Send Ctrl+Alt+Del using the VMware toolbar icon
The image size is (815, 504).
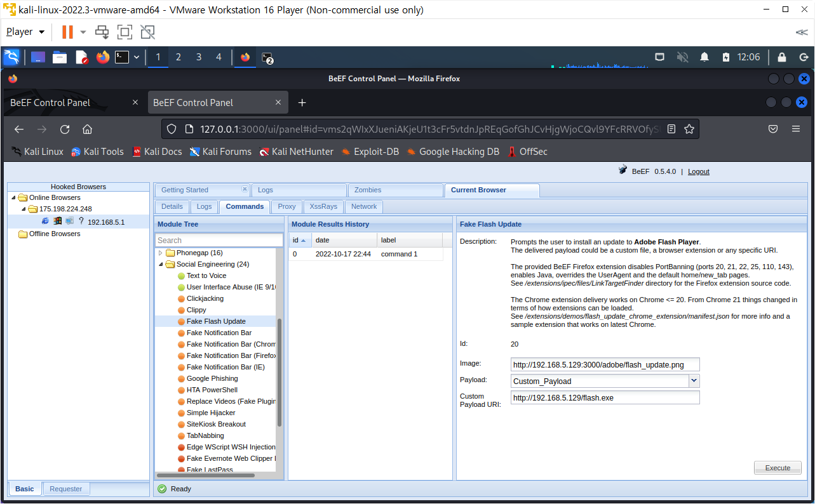pos(102,32)
